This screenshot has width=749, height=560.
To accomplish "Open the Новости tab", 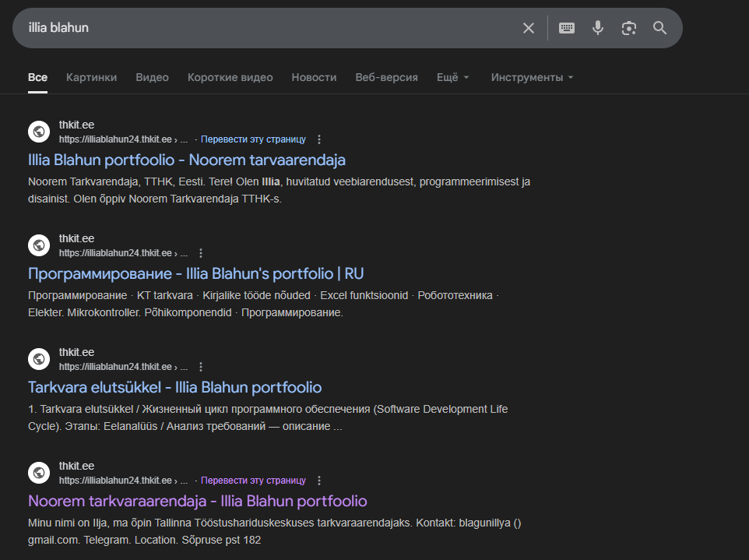I will point(314,77).
